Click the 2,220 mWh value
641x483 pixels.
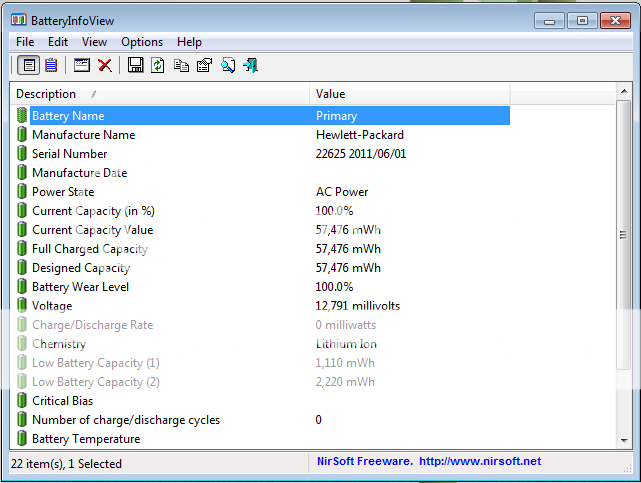[345, 382]
